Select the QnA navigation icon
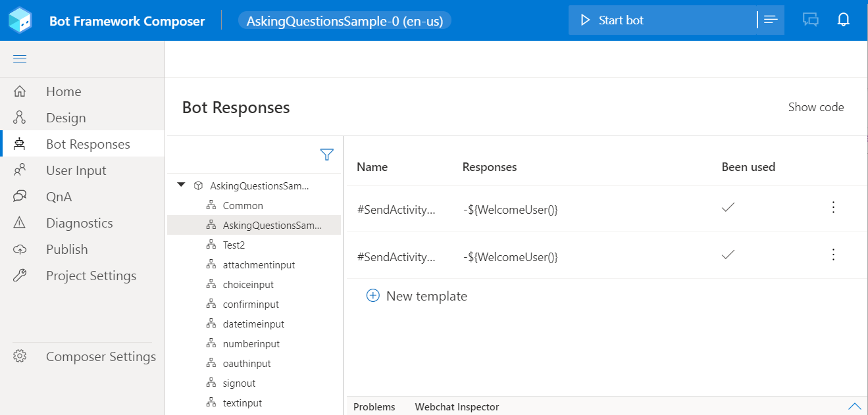 tap(20, 197)
